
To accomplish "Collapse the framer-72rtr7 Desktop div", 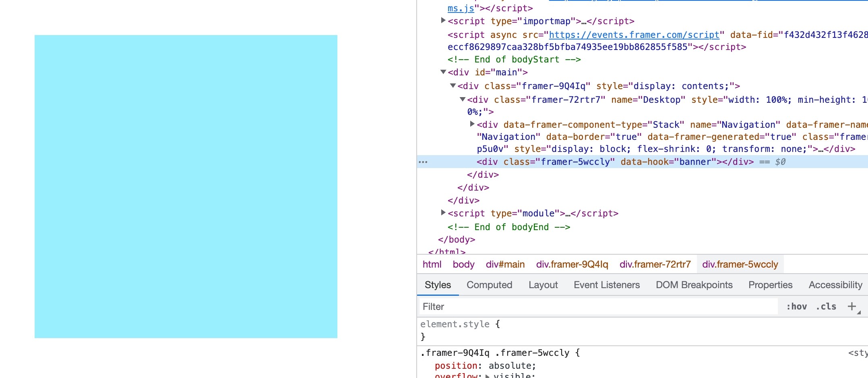I will [x=463, y=99].
